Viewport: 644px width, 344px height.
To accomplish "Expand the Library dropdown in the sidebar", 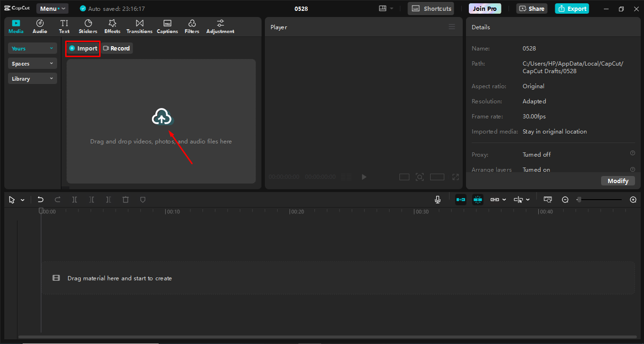I will (x=32, y=78).
